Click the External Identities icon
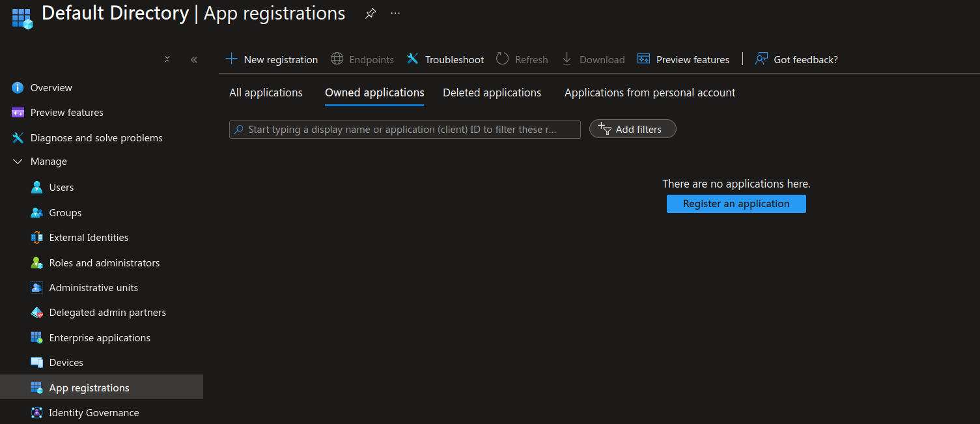The width and height of the screenshot is (980, 424). pos(36,238)
